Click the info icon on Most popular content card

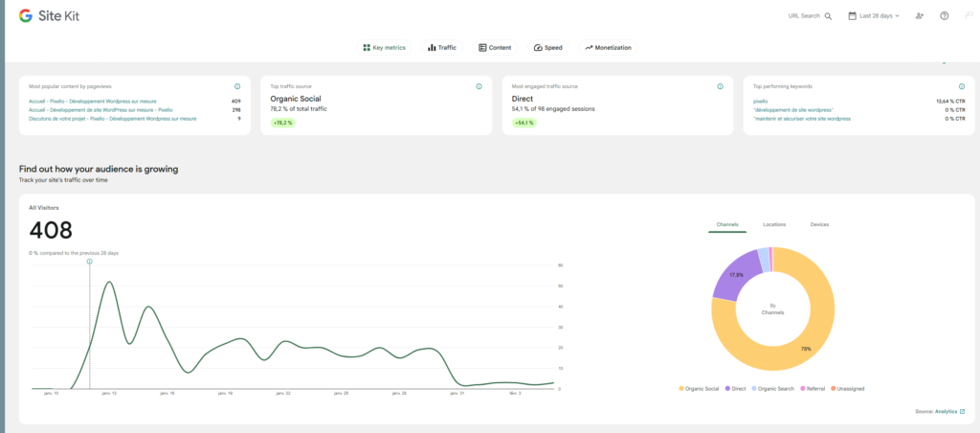tap(237, 86)
